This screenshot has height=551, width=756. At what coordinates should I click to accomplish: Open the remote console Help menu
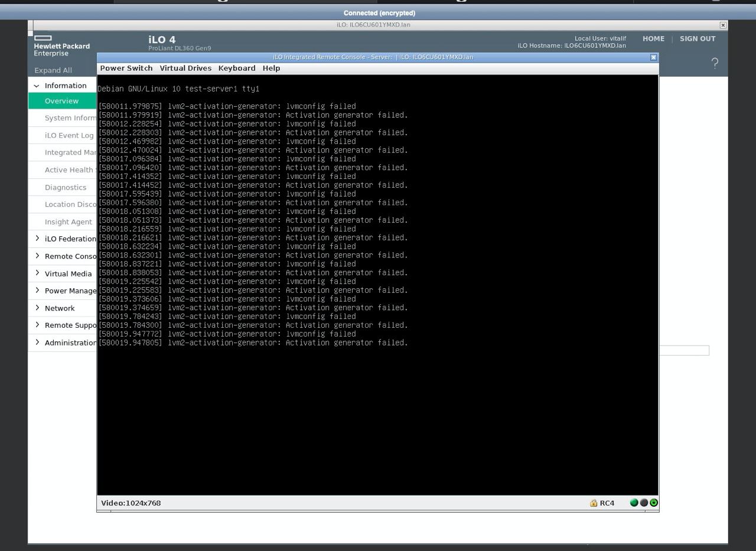tap(271, 68)
